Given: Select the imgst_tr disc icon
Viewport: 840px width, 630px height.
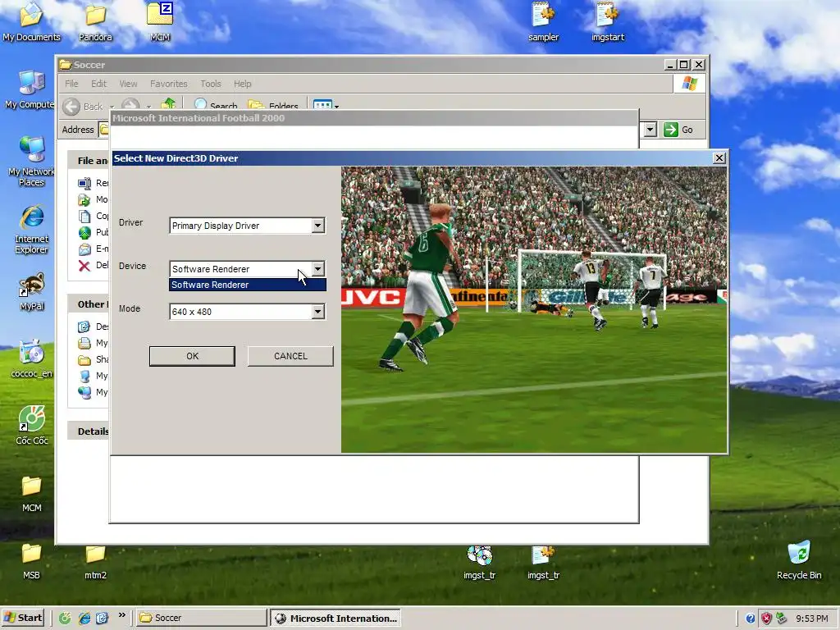Looking at the screenshot, I should coord(479,563).
